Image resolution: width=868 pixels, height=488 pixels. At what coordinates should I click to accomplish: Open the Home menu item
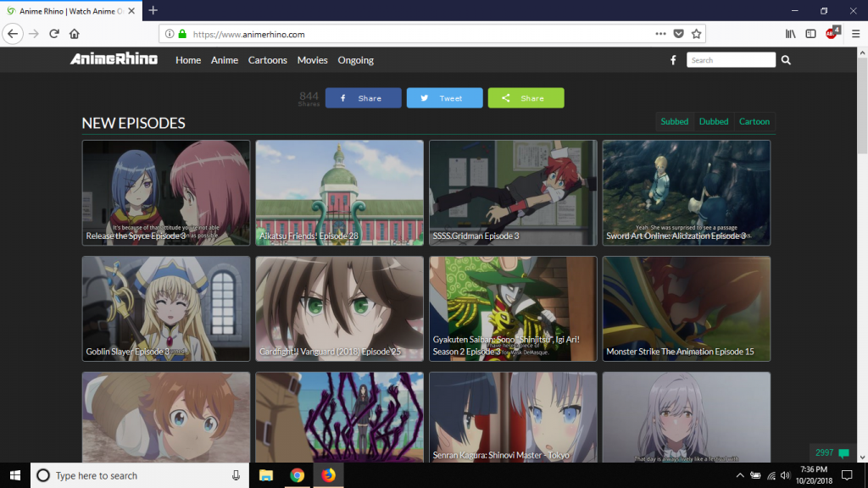(188, 60)
